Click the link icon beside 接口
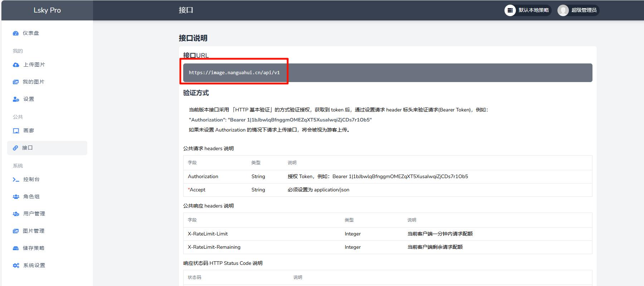The width and height of the screenshot is (644, 286). click(x=15, y=148)
